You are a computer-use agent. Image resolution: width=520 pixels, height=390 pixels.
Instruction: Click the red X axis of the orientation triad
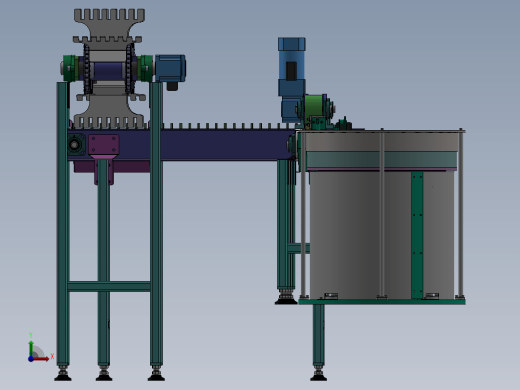41,359
